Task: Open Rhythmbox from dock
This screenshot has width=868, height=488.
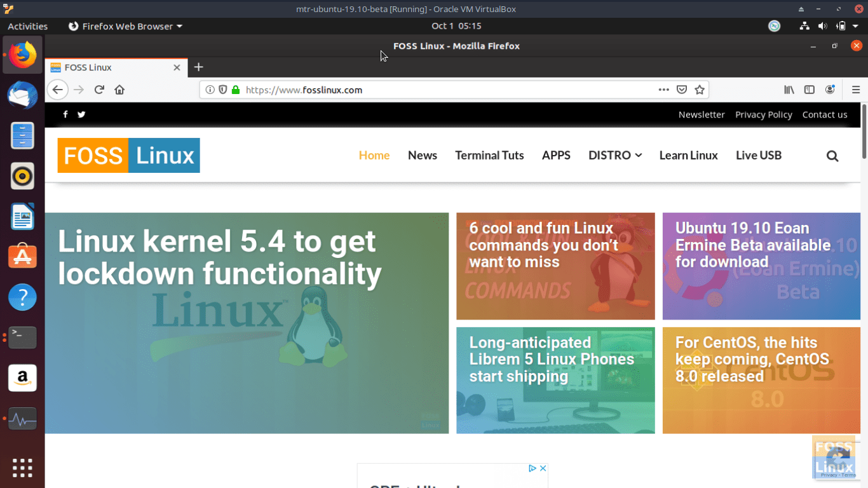Action: [x=23, y=176]
